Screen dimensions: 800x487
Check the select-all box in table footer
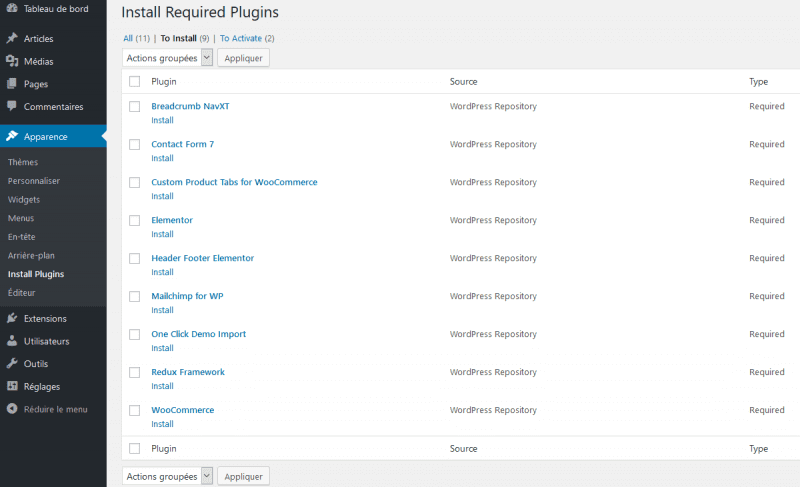(135, 449)
